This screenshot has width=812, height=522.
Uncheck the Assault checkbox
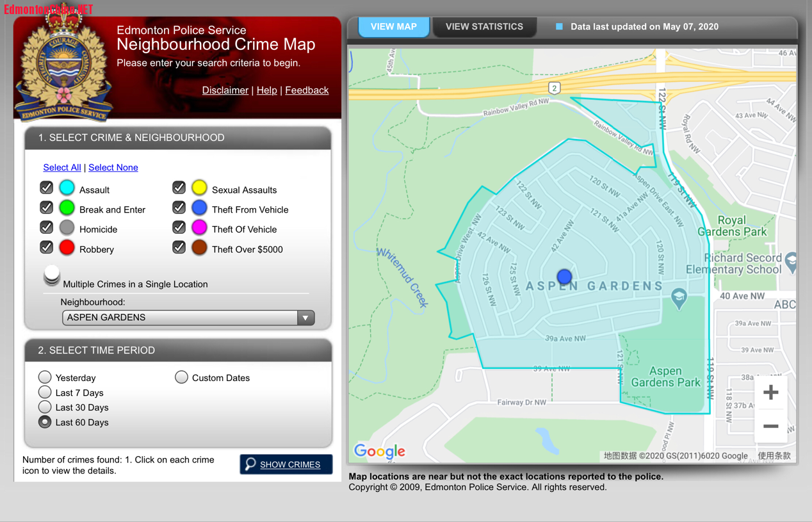[x=46, y=188]
